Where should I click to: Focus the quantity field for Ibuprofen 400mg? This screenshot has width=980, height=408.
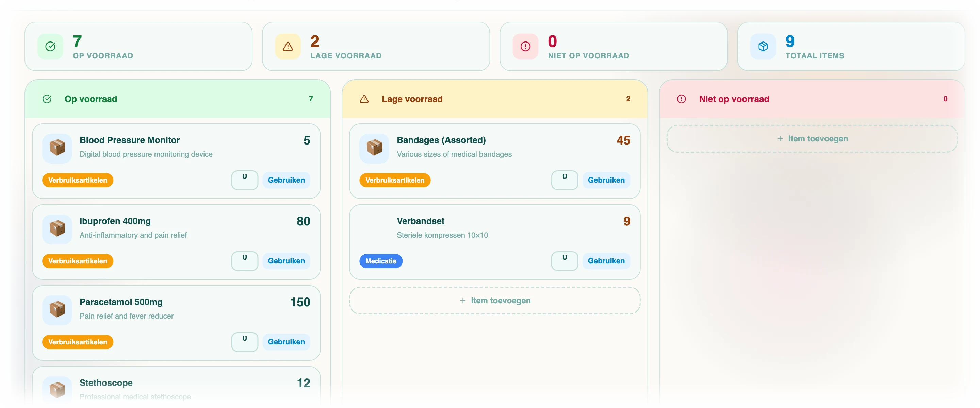[245, 261]
